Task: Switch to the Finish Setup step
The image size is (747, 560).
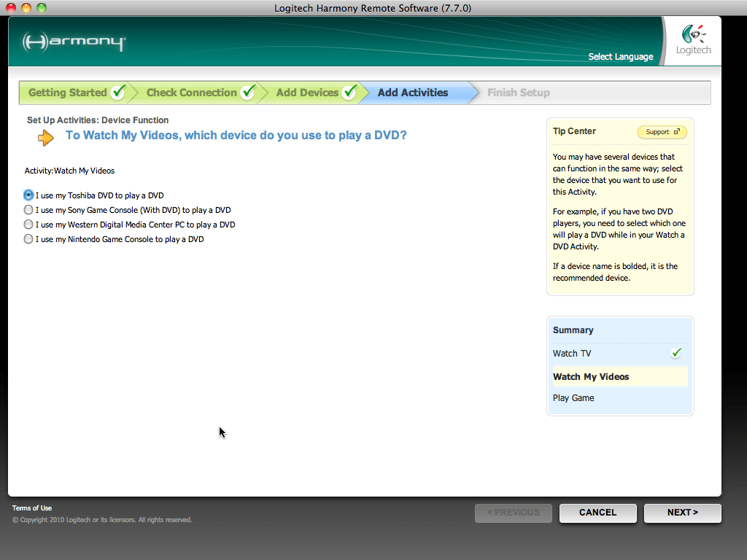Action: (518, 93)
